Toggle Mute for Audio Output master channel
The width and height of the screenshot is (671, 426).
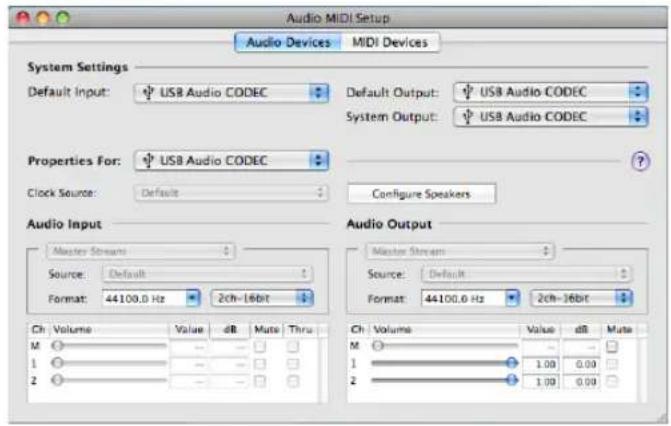coord(612,346)
